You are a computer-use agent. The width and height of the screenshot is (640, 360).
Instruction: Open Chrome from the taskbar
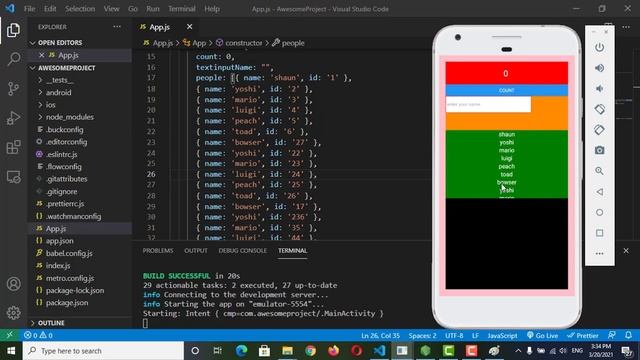tap(311, 351)
